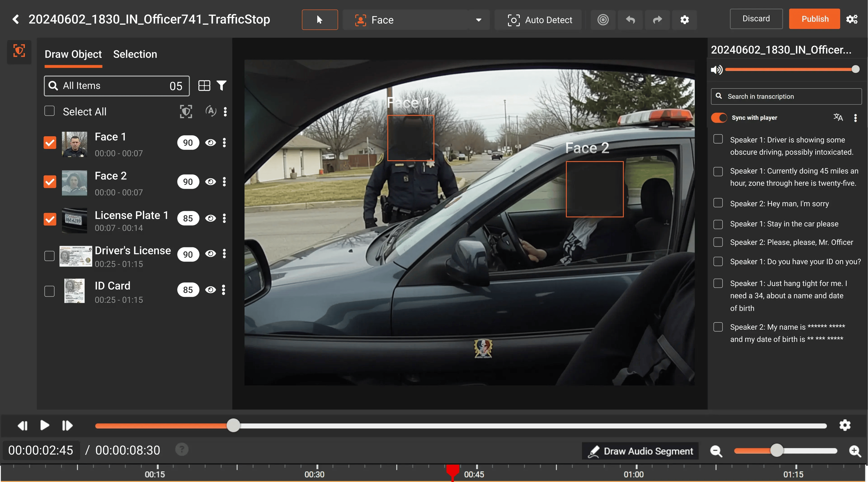Open the filter funnel icon
Viewport: 868px width, 482px height.
click(x=221, y=86)
